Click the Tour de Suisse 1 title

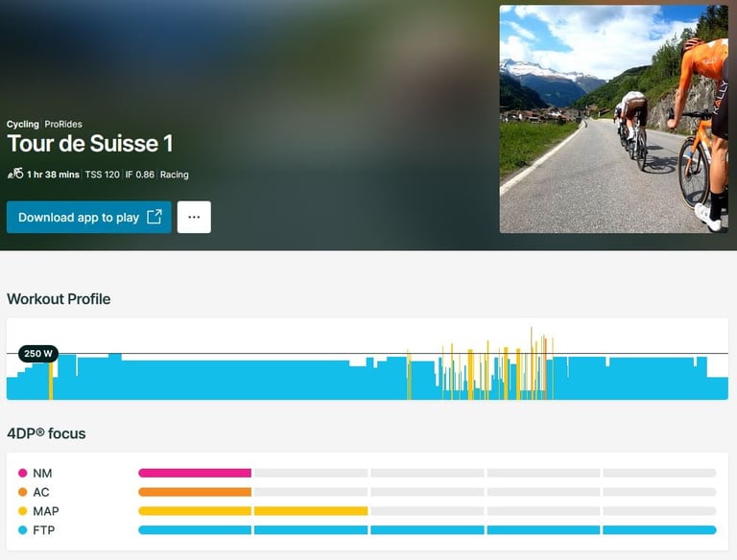(x=90, y=145)
